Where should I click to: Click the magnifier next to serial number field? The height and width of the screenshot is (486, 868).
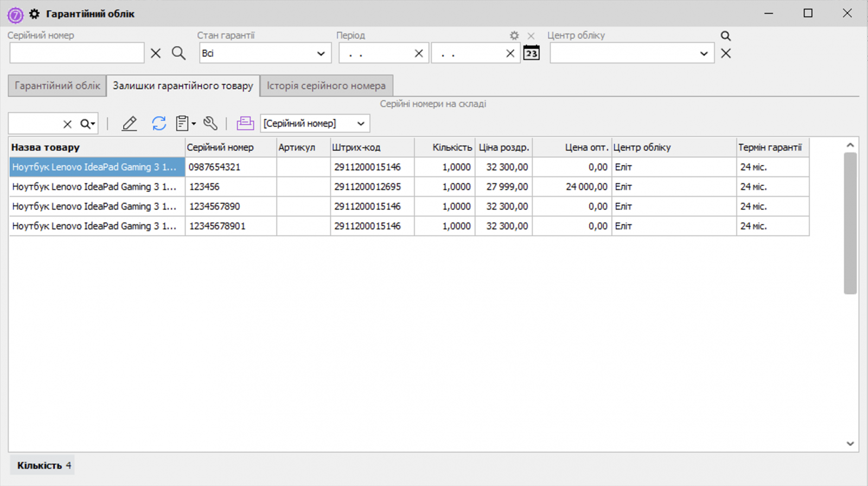click(x=178, y=53)
